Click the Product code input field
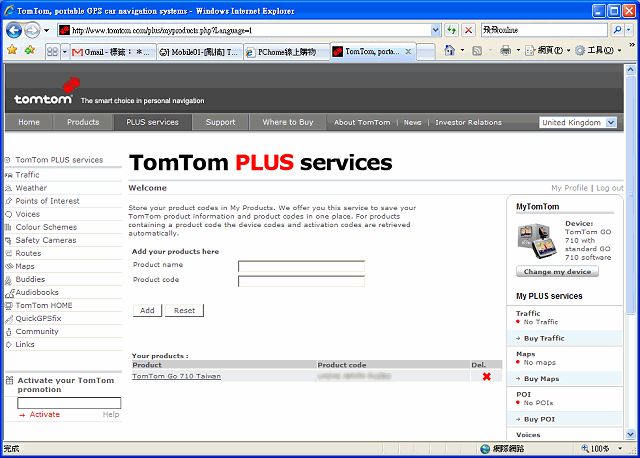Screen dimensions: 640x458 (x=301, y=281)
